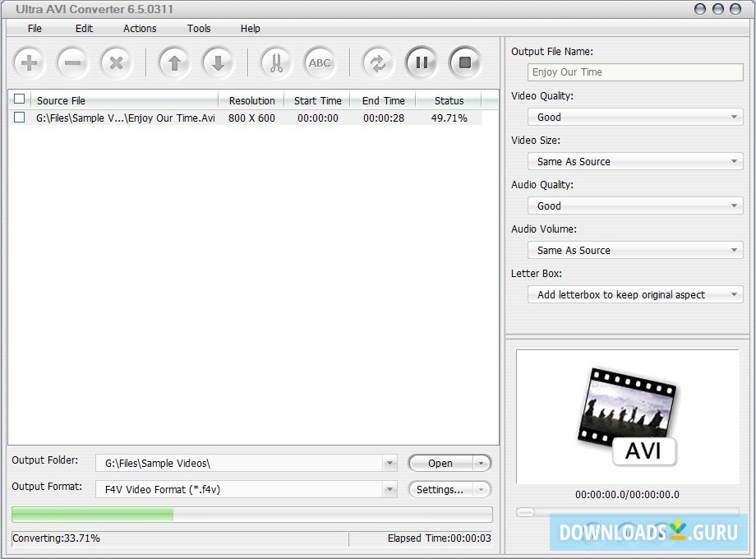This screenshot has height=559, width=756.
Task: Check the Enjoy Our Time.Avi checkbox
Action: pos(21,118)
